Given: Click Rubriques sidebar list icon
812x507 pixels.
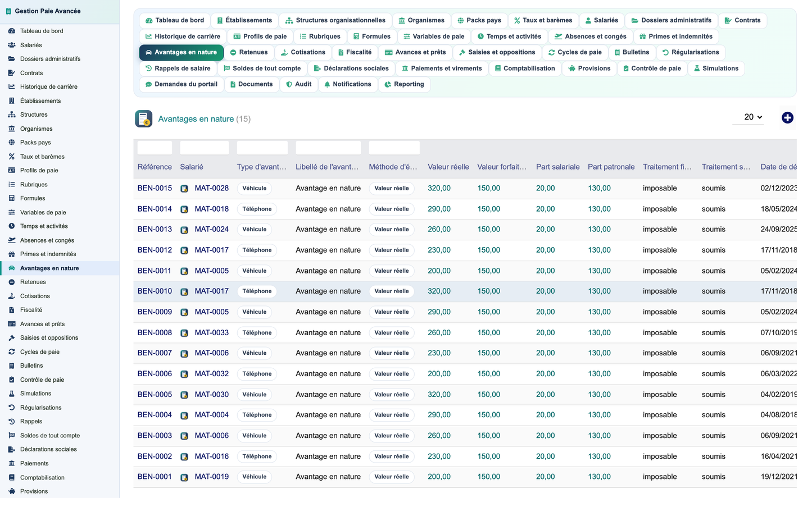Looking at the screenshot, I should click(12, 184).
